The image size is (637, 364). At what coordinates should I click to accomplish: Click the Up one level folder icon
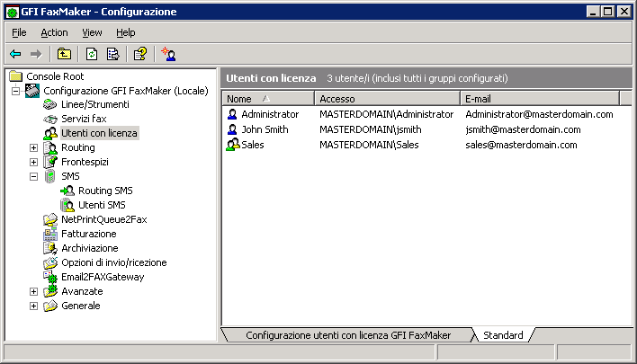click(x=64, y=54)
